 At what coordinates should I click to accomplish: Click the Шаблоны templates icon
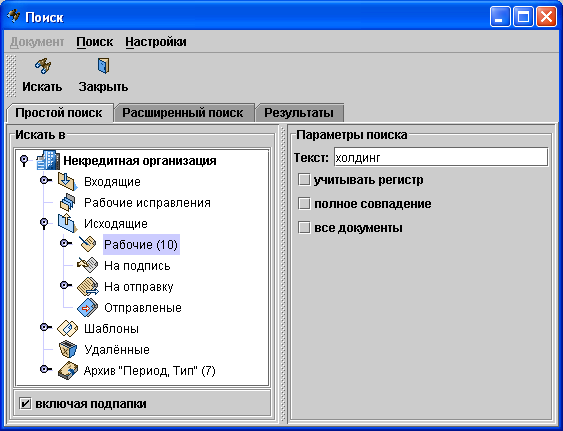pos(68,328)
